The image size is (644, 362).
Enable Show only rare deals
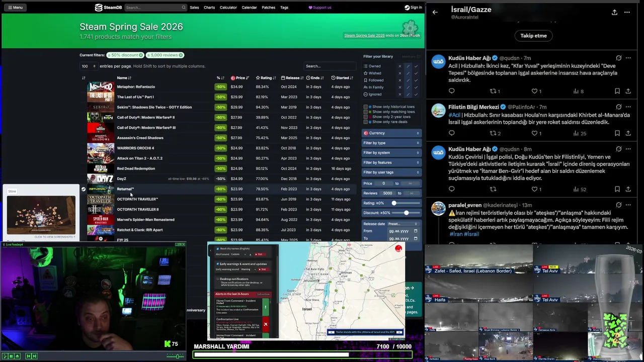tap(366, 122)
